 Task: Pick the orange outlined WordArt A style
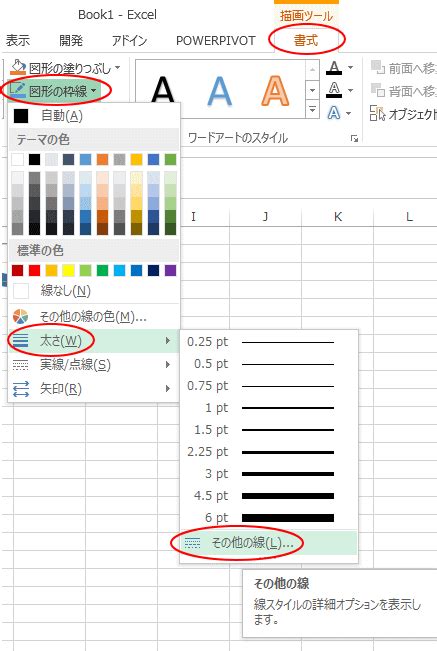[275, 90]
